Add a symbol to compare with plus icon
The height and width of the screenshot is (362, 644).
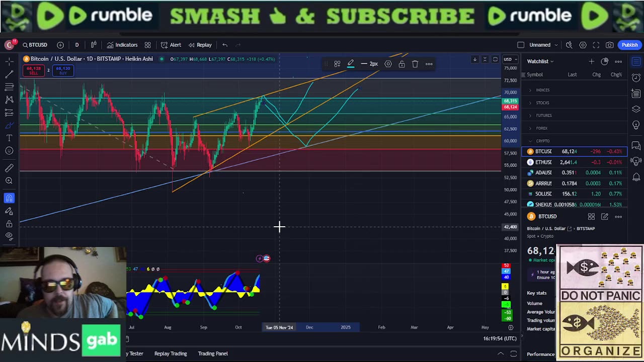[60, 45]
